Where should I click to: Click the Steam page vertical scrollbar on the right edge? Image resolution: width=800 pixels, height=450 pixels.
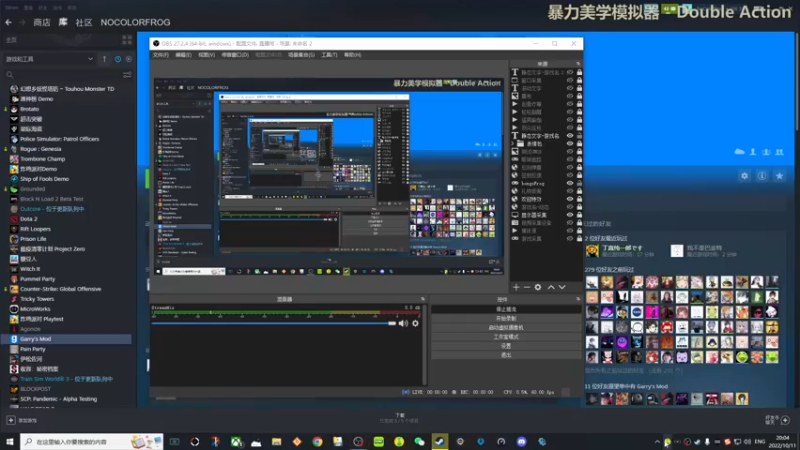pos(797,82)
